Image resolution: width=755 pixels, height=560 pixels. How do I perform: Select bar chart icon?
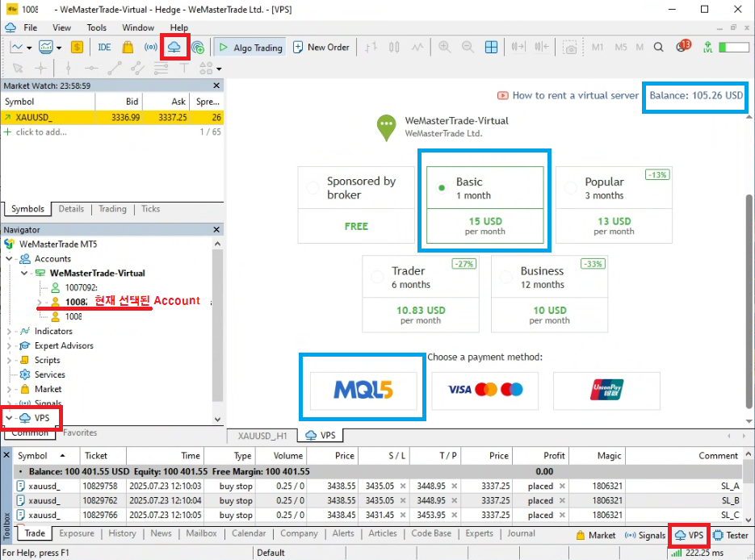(371, 47)
